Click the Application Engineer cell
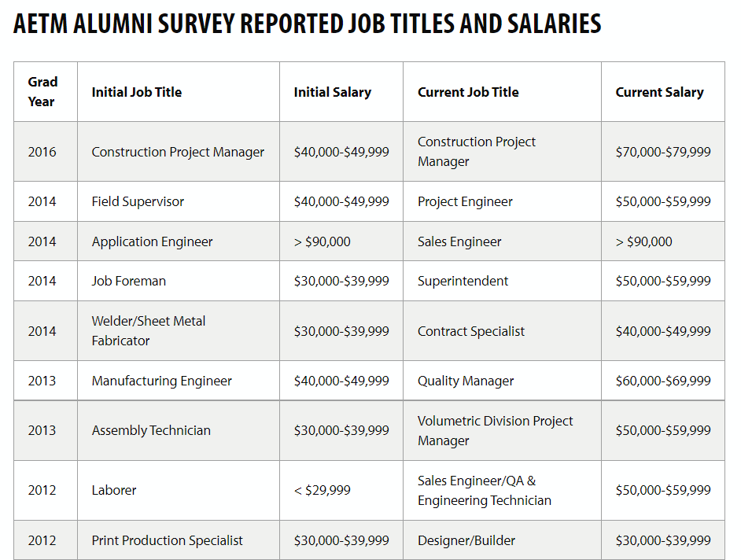 click(178, 241)
